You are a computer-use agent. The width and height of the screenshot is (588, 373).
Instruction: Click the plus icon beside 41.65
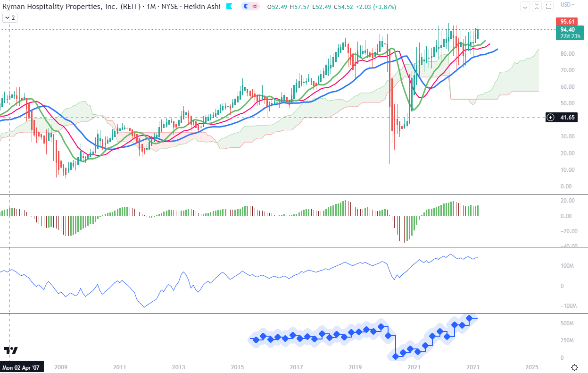[x=550, y=117]
